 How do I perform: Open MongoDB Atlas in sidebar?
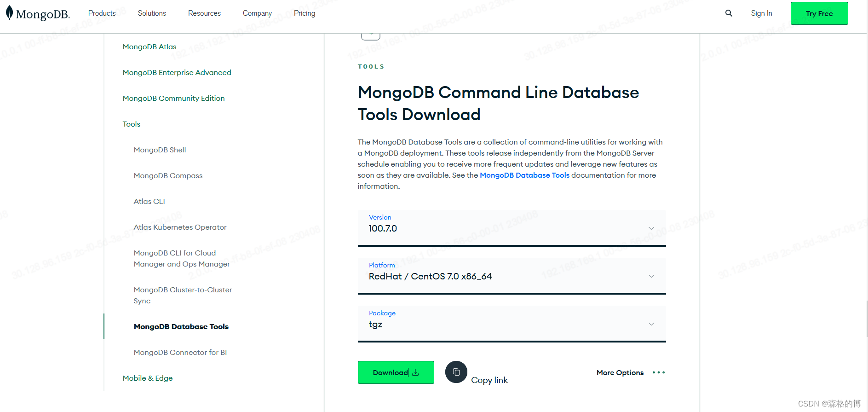tap(149, 46)
